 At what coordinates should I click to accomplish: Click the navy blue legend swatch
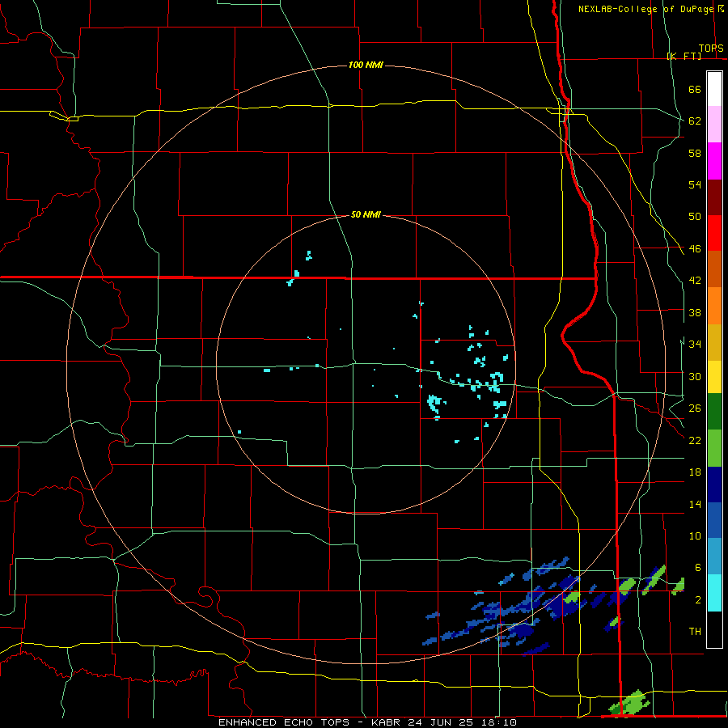tap(714, 485)
